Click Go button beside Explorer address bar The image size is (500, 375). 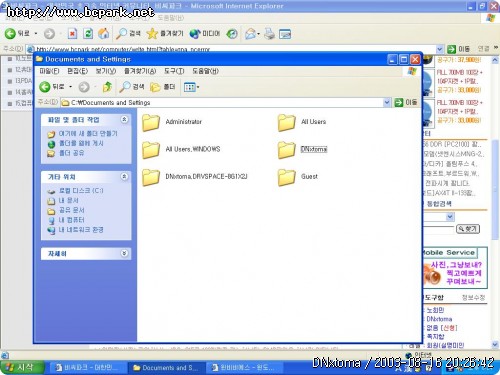click(x=406, y=102)
